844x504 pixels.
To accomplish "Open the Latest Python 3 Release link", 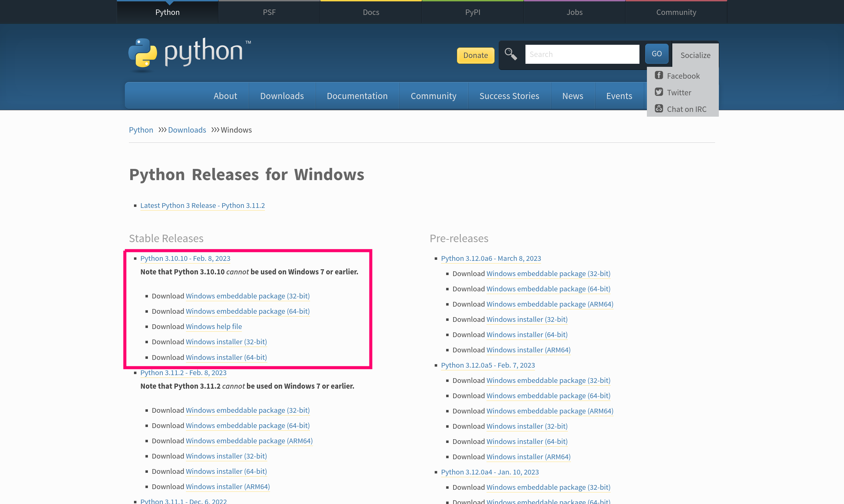I will click(x=203, y=206).
